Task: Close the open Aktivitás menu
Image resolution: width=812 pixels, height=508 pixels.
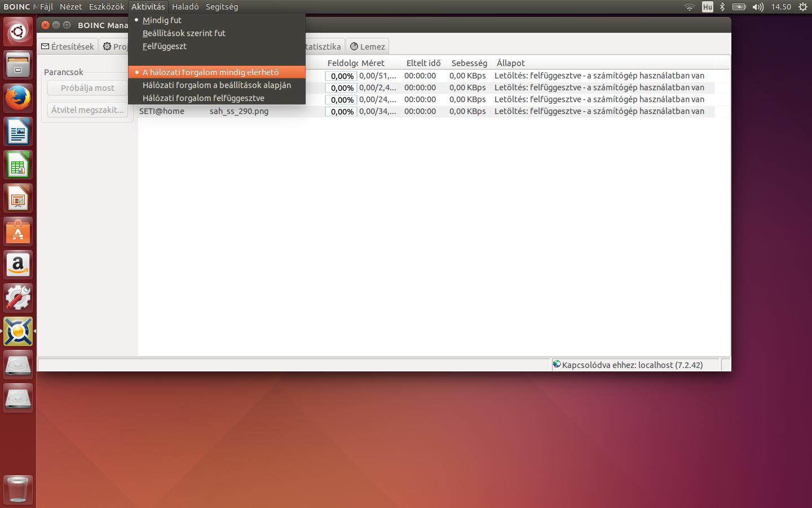Action: 148,7
